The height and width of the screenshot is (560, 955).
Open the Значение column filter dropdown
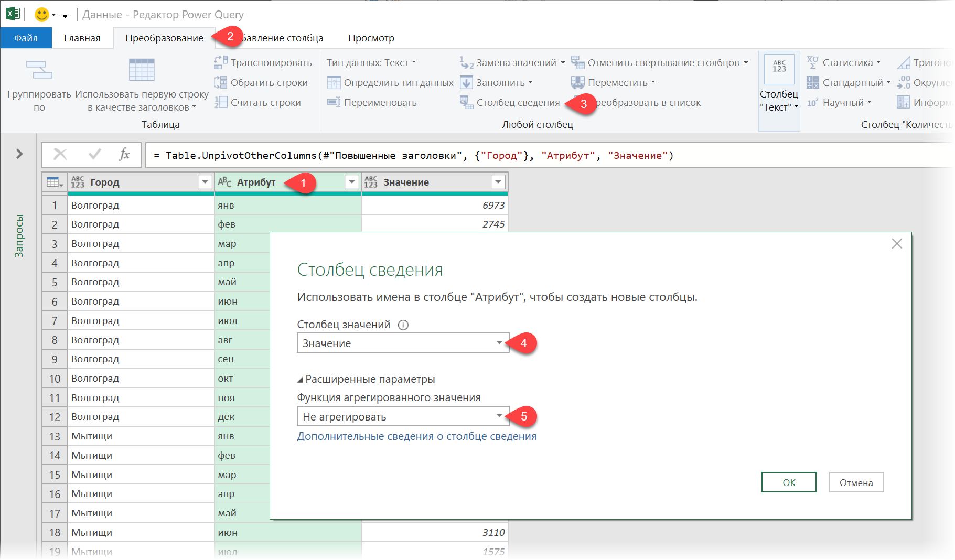coord(498,182)
